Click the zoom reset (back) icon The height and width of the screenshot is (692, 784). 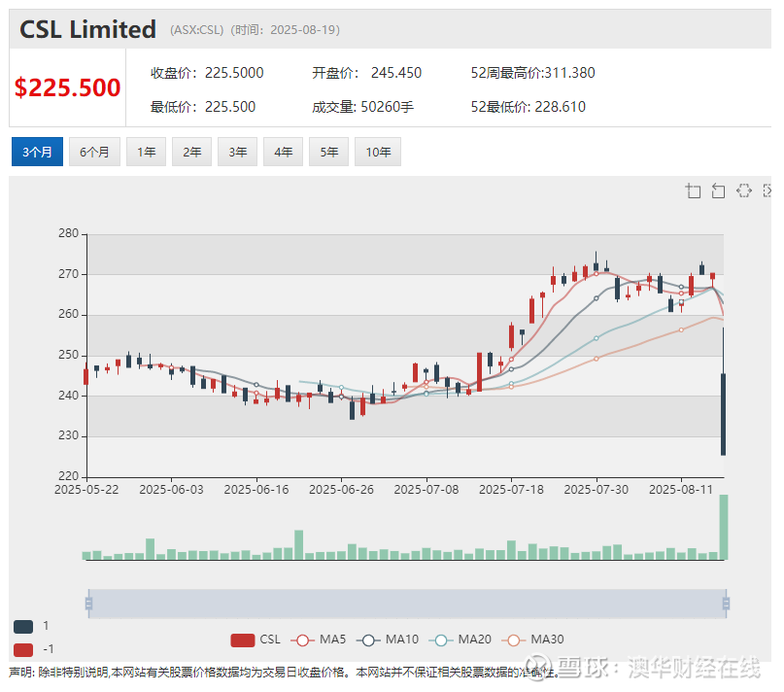coord(718,190)
